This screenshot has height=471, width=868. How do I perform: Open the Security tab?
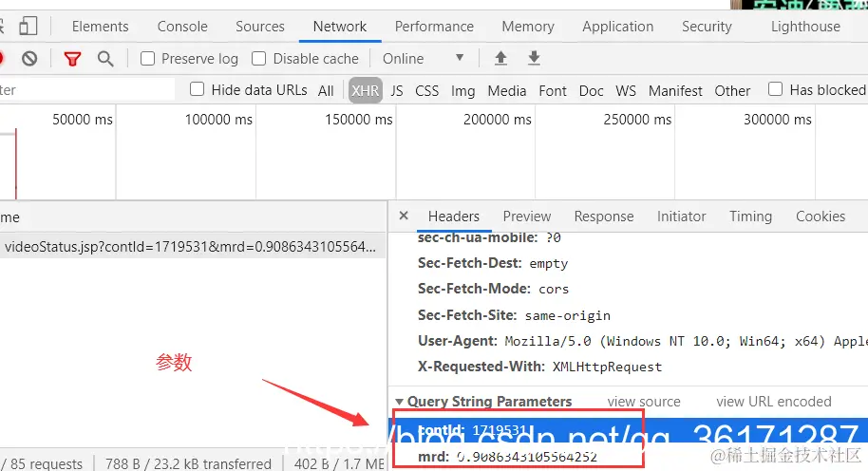point(707,27)
